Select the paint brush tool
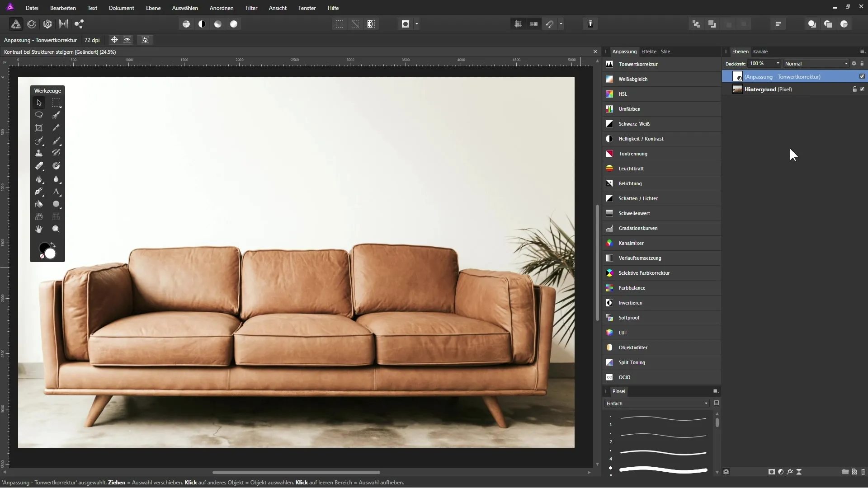868x488 pixels. pyautogui.click(x=56, y=141)
